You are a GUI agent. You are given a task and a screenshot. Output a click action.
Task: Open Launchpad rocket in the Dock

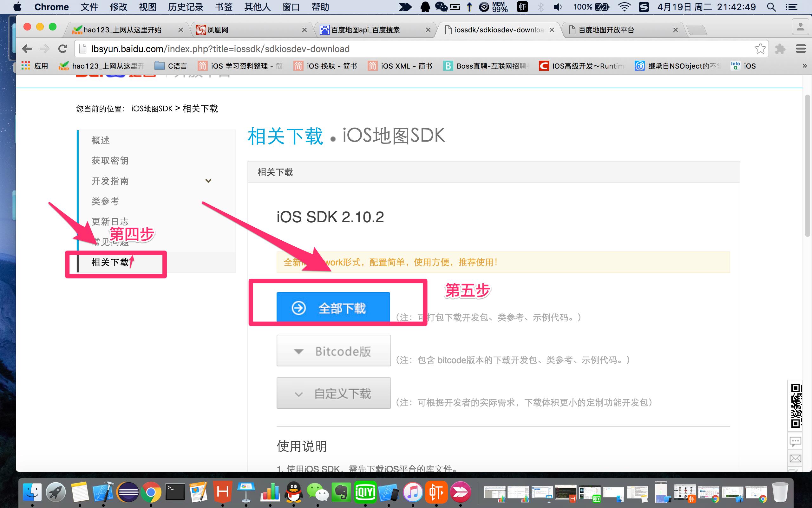[56, 492]
